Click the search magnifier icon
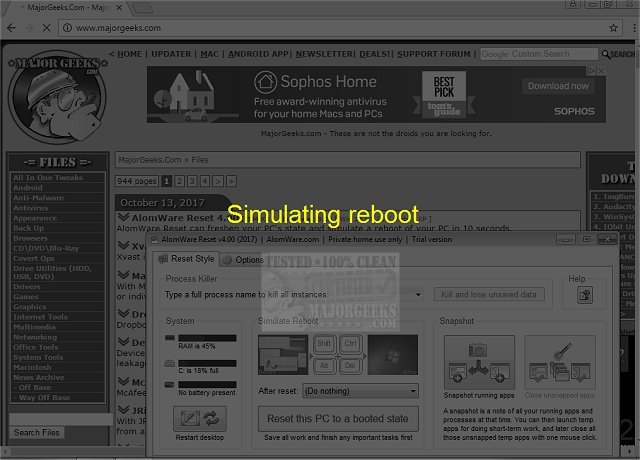 point(606,54)
